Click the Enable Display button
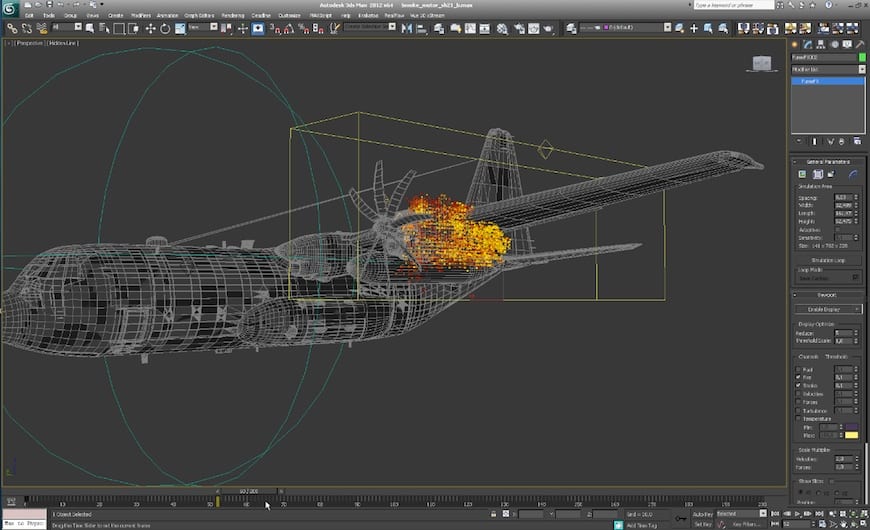 827,309
